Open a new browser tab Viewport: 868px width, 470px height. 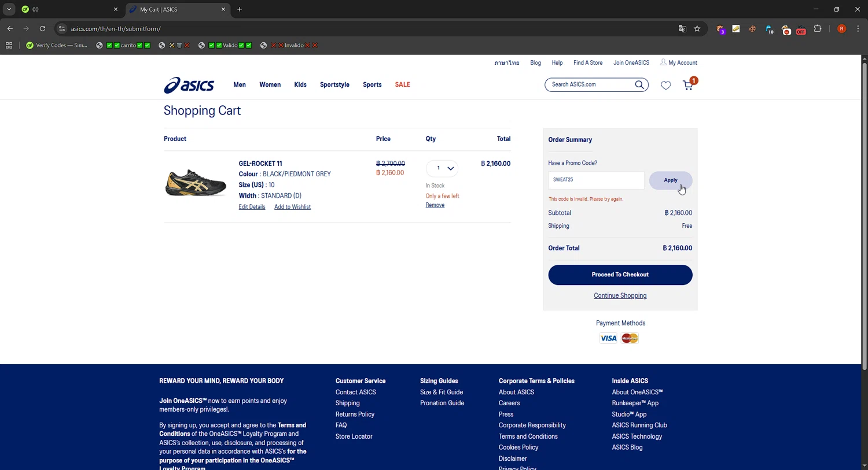(x=240, y=9)
